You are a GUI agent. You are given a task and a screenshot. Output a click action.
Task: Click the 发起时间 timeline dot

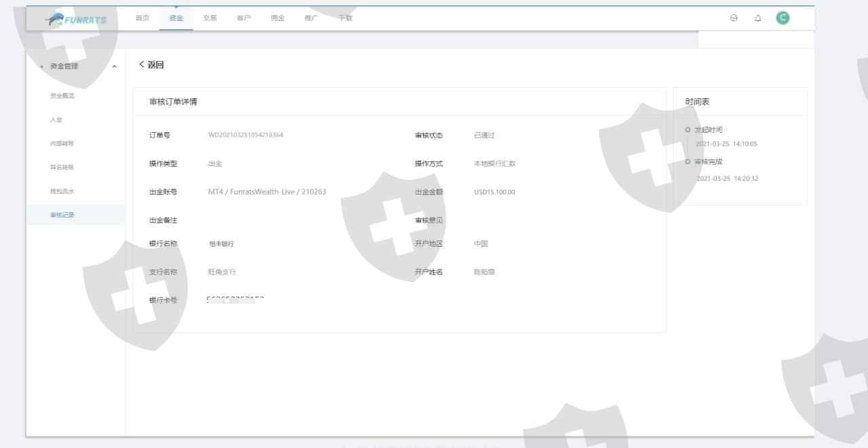(688, 129)
